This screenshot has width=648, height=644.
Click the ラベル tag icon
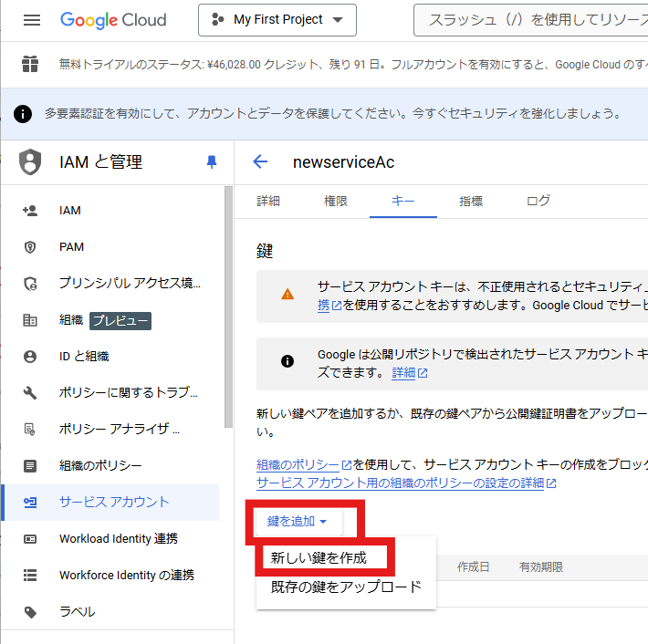30,612
